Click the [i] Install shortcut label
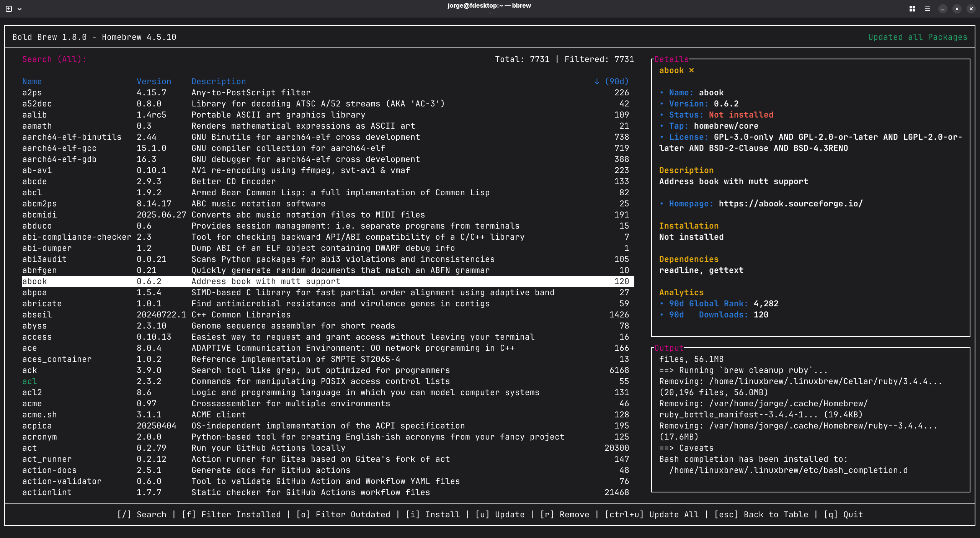Image resolution: width=980 pixels, height=538 pixels. [x=433, y=514]
